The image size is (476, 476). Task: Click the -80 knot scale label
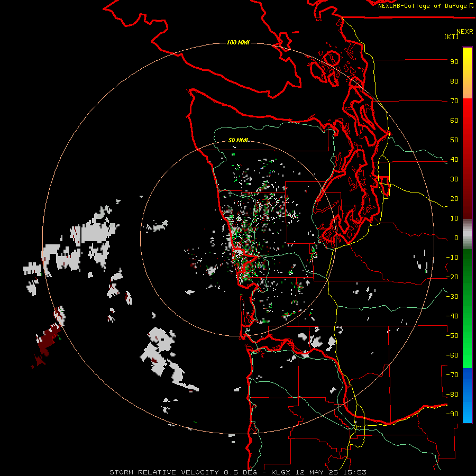pos(452,395)
